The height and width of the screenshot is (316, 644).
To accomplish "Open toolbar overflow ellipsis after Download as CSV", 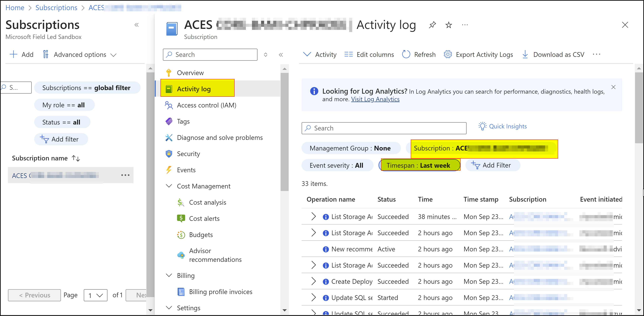I will tap(597, 54).
